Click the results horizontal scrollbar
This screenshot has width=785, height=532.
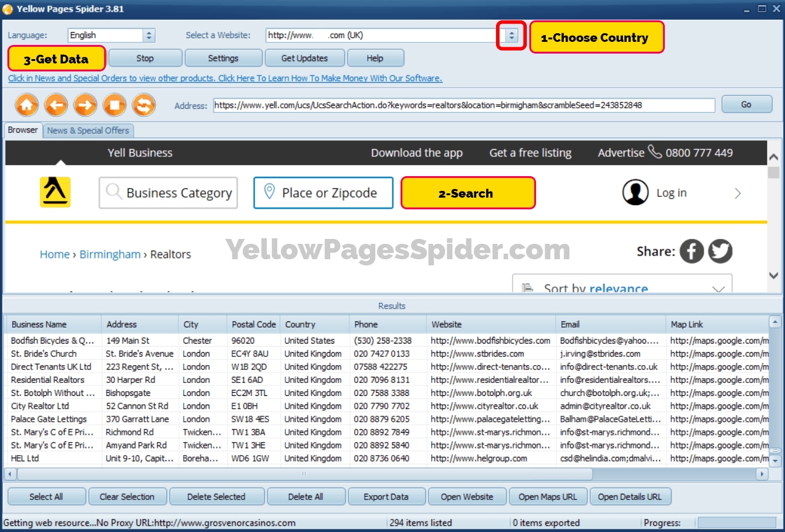point(304,474)
